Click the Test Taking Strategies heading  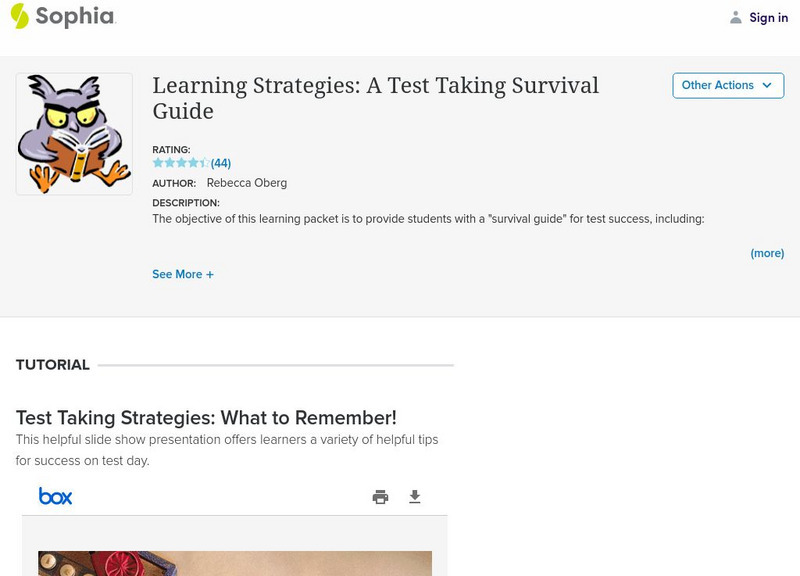tap(206, 417)
